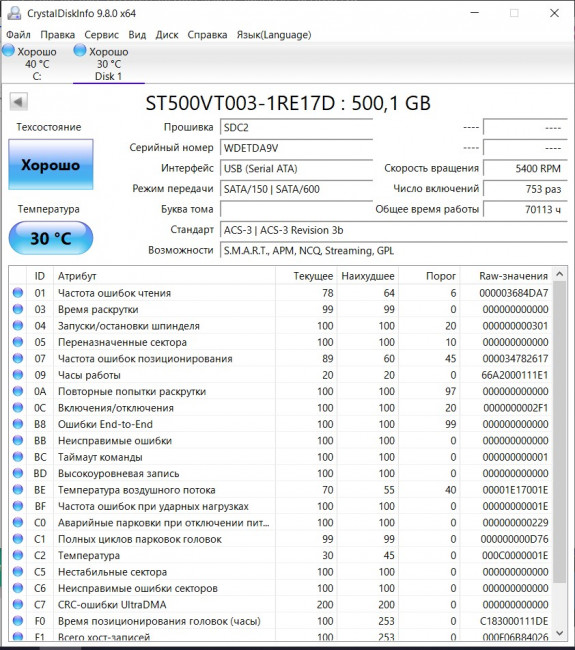Click the serial number field WDETDA9V
575x650 pixels.
click(296, 148)
